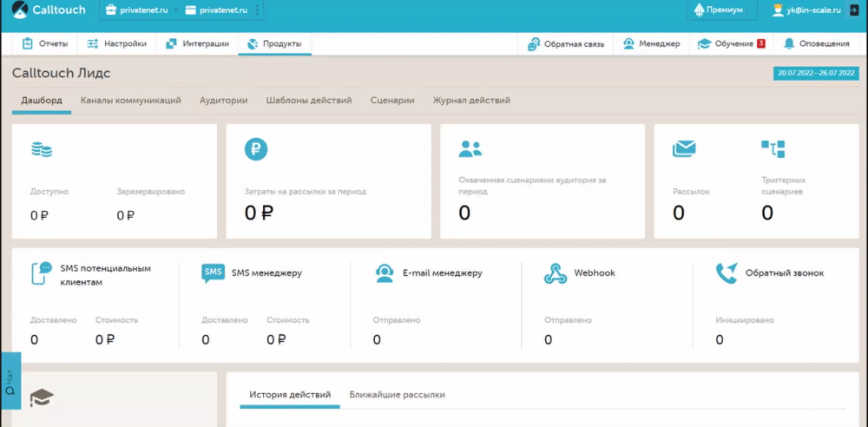This screenshot has width=868, height=427.
Task: Click the date range 20.07.2022—26.07.2022 picker
Action: [x=816, y=73]
